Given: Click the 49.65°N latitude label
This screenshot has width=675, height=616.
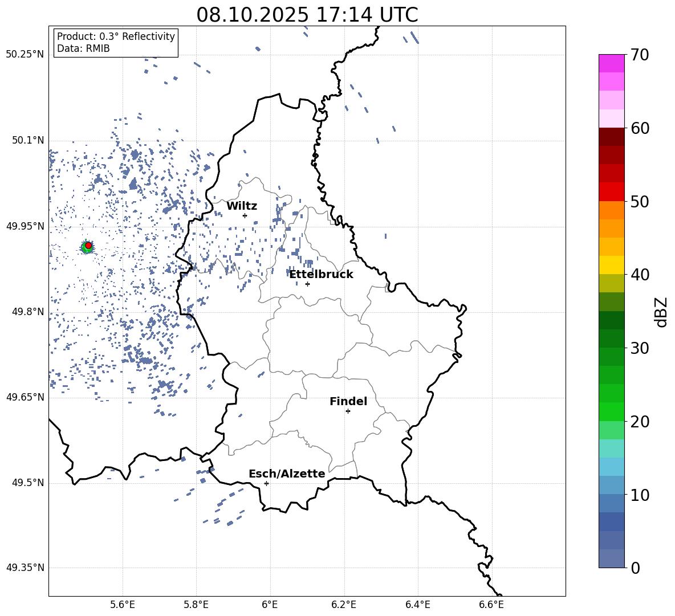Looking at the screenshot, I should (25, 397).
